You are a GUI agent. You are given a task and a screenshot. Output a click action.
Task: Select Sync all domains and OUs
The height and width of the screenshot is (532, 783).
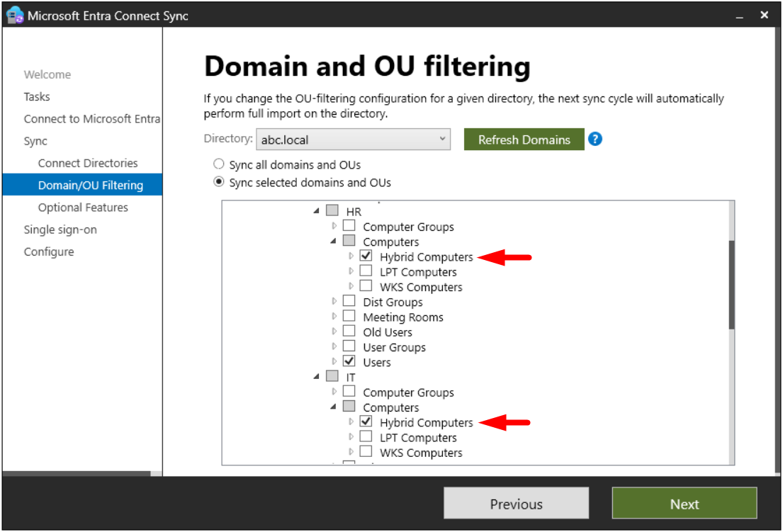(x=219, y=164)
